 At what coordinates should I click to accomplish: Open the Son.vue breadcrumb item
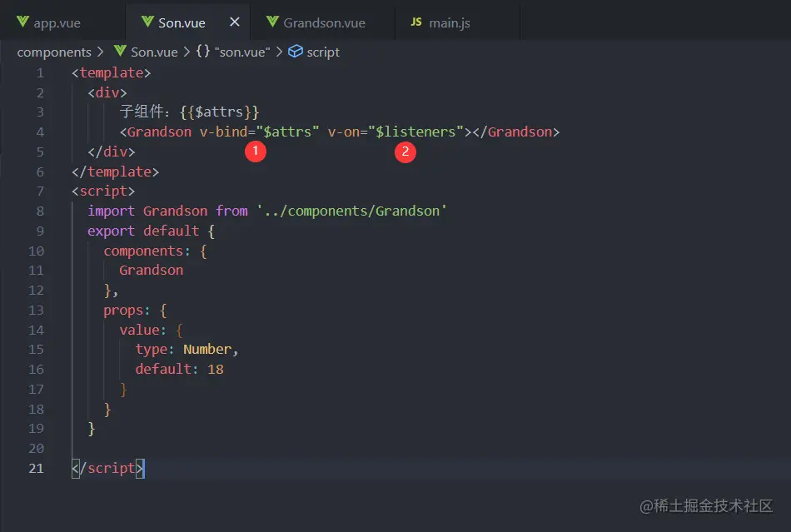[154, 52]
